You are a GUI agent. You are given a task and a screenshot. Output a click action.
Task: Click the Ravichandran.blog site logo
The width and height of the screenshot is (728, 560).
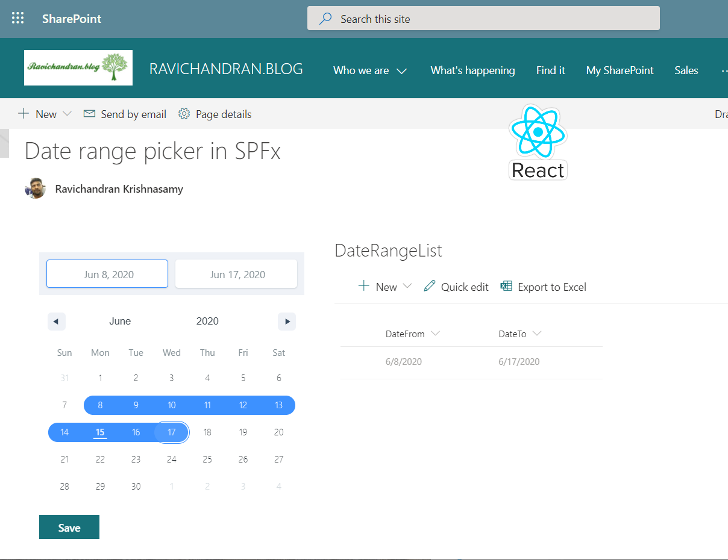pyautogui.click(x=78, y=68)
